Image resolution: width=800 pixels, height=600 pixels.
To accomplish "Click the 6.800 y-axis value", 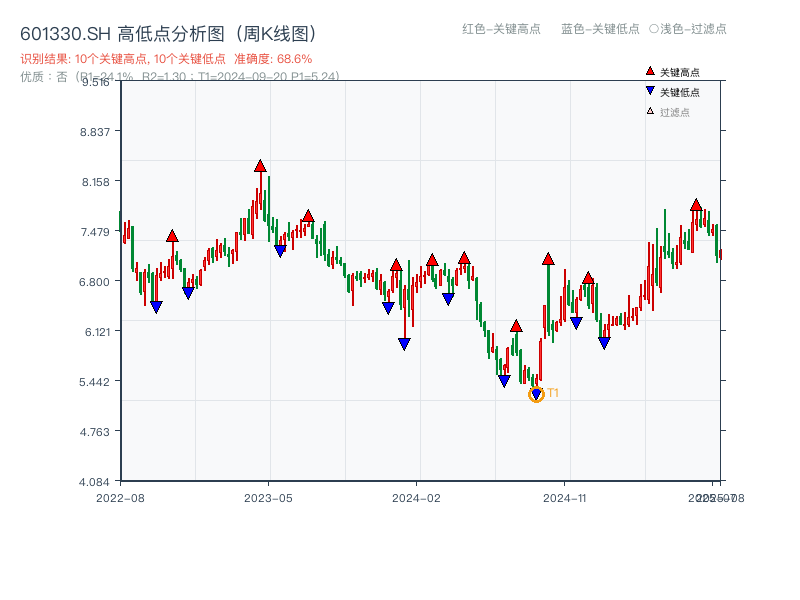I will click(x=94, y=282).
